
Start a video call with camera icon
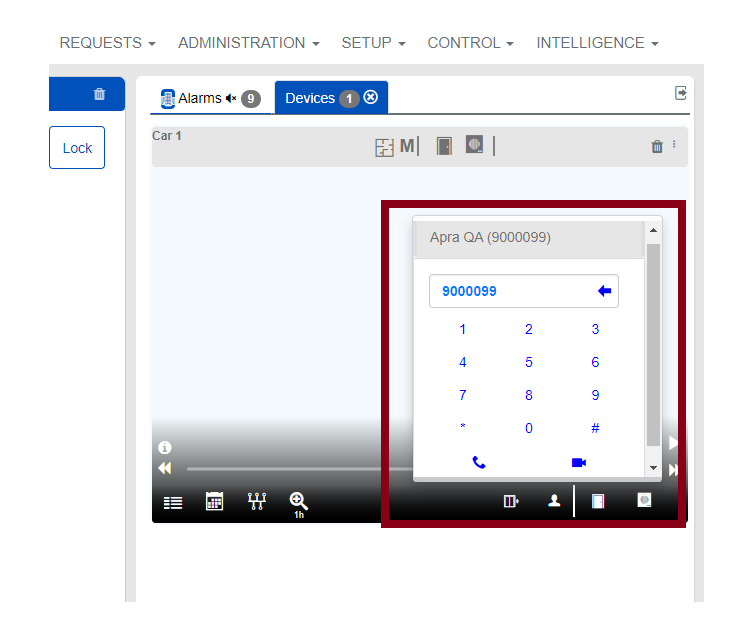point(578,462)
